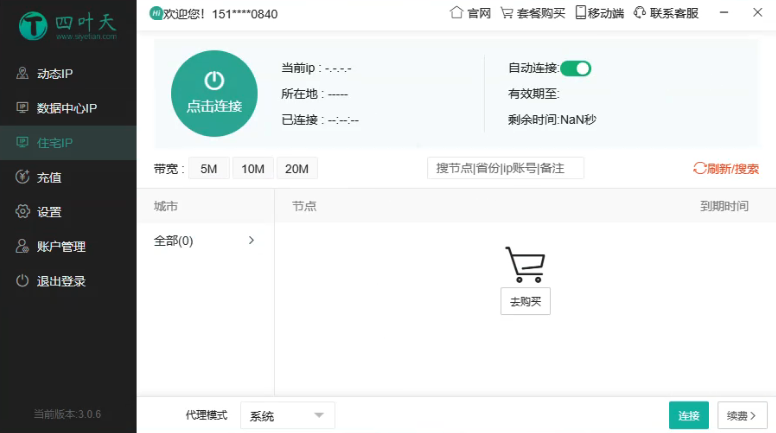Open the 数据中心IP section

point(68,108)
